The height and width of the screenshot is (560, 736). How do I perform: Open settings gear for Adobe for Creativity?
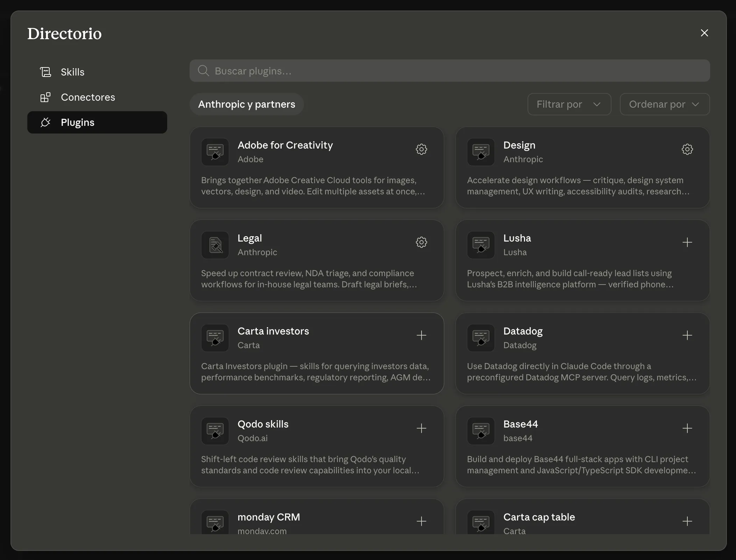coord(421,149)
